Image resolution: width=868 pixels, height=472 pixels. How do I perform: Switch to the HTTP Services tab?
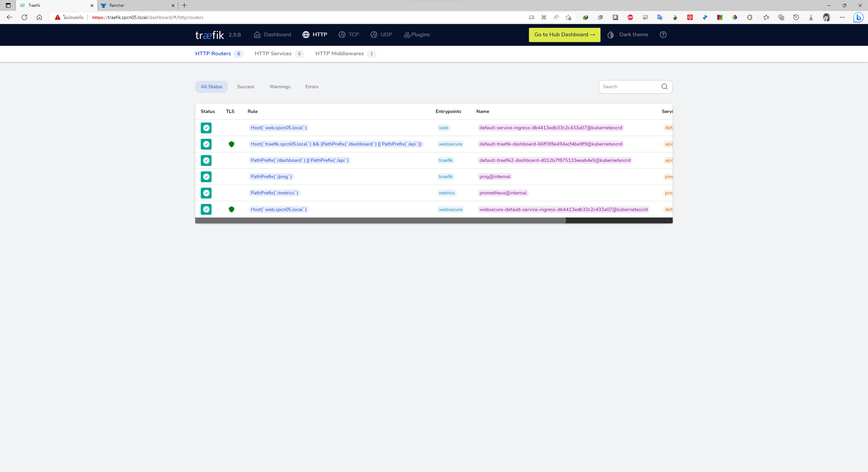coord(273,54)
